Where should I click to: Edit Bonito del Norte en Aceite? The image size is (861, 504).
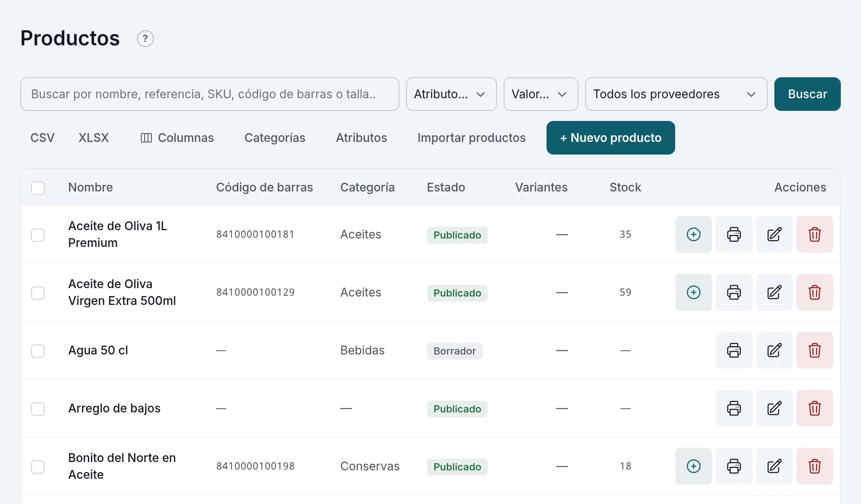click(x=774, y=466)
